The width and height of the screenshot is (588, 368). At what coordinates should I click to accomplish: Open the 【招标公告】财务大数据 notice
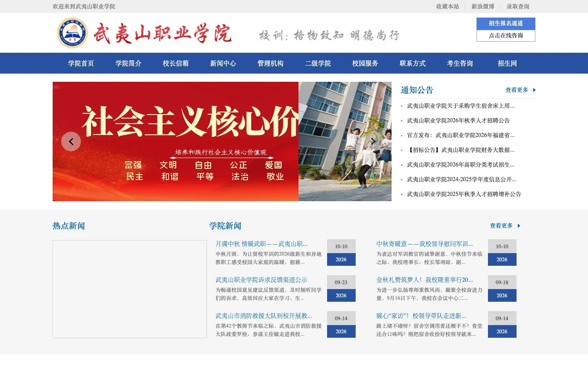click(461, 150)
